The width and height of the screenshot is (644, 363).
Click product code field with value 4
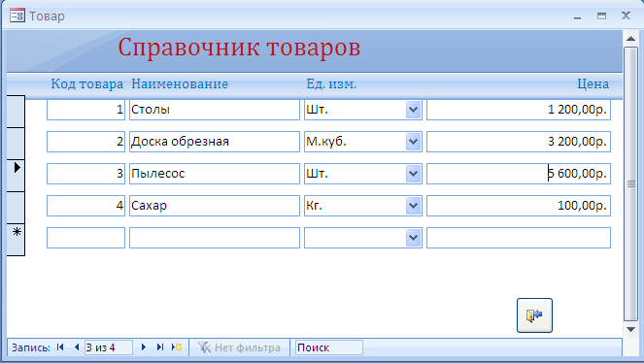click(x=85, y=206)
